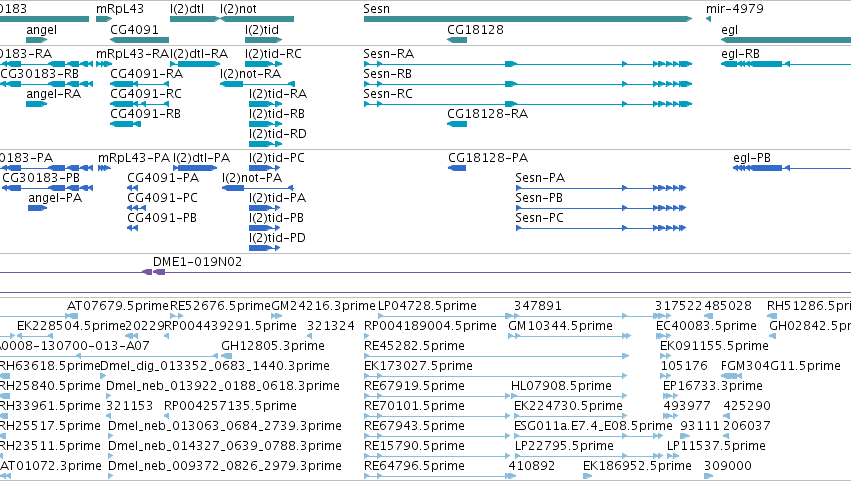Click the l(2)tid-PC protein label

tap(277, 158)
